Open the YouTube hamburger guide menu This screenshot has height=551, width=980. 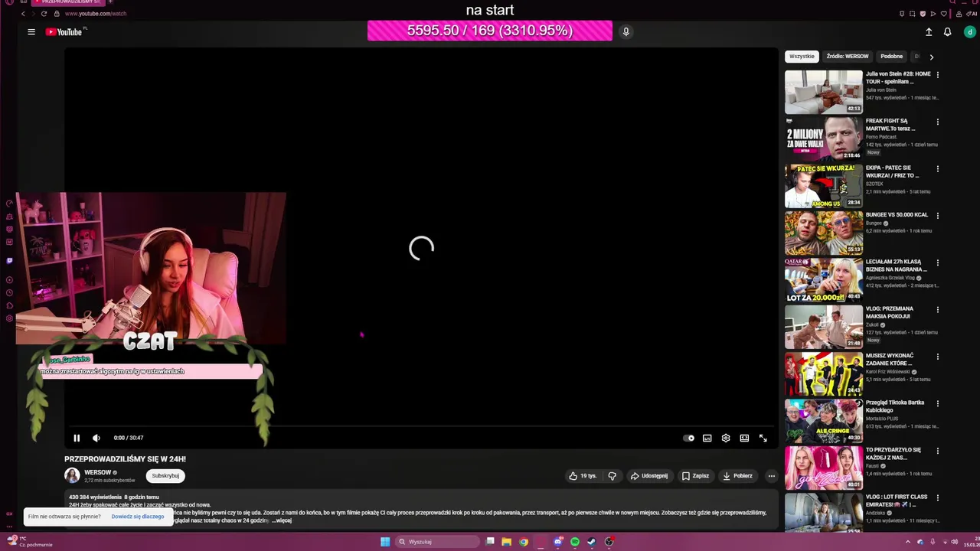point(31,32)
